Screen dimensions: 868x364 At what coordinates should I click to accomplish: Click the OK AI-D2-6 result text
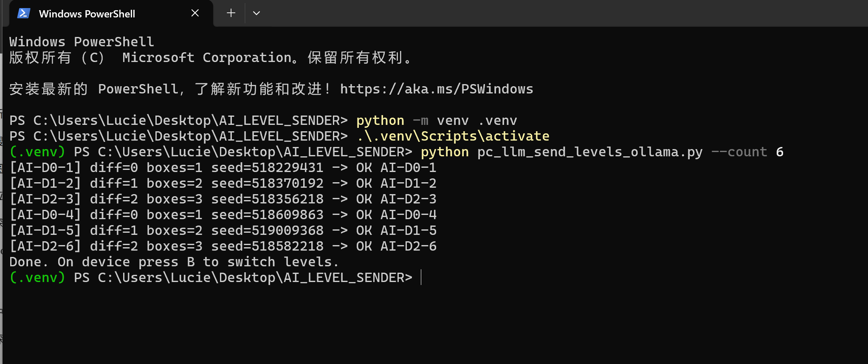(x=396, y=246)
